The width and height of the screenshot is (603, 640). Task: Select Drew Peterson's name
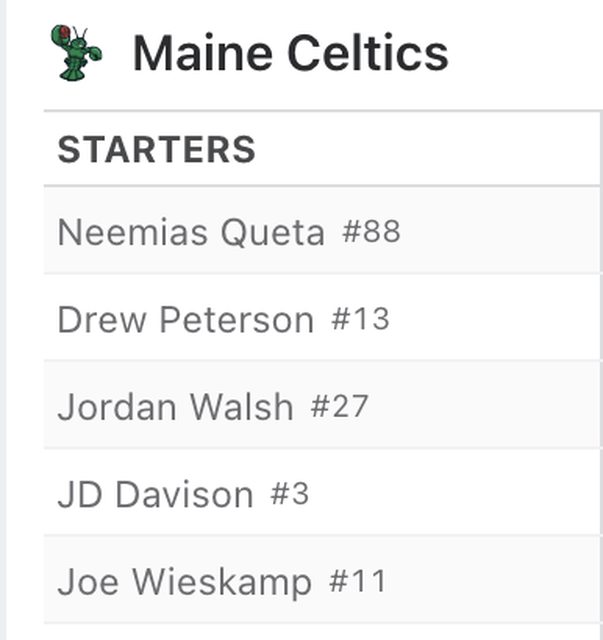click(185, 320)
